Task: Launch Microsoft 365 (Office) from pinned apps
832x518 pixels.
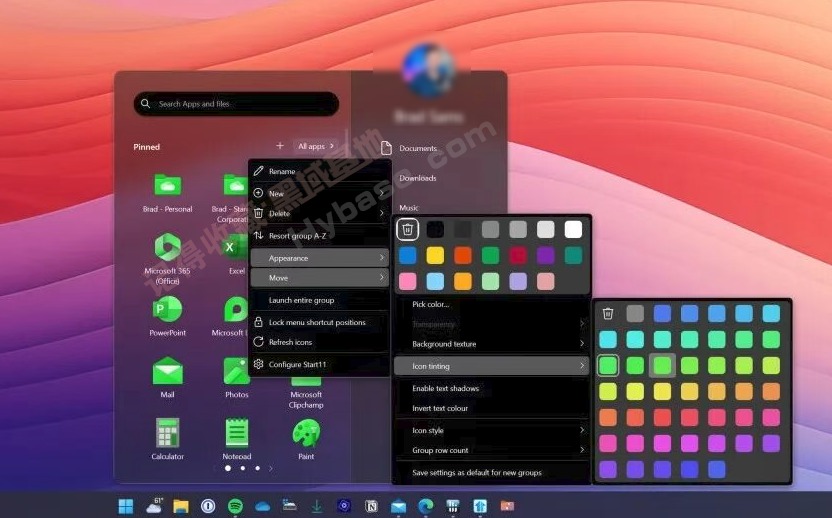Action: pos(168,247)
